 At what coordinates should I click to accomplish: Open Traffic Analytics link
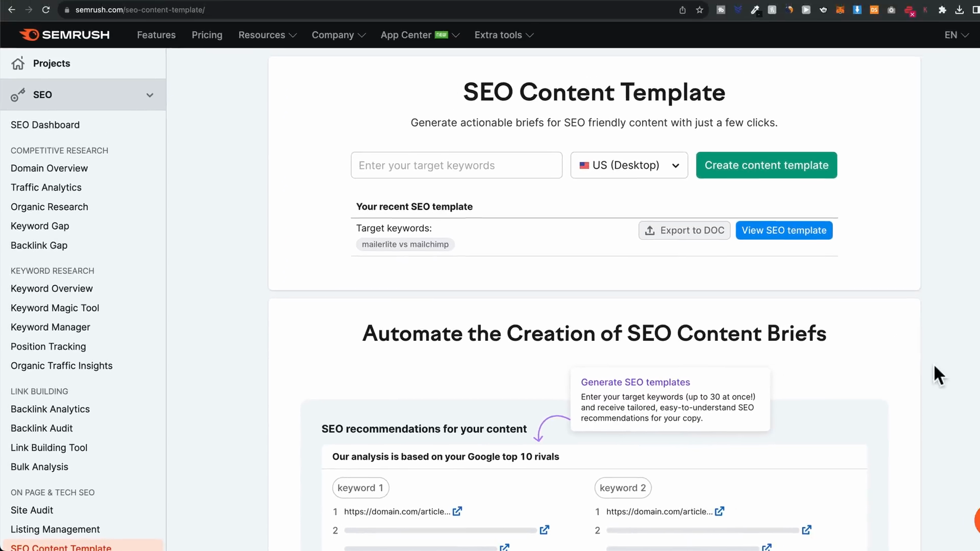tap(46, 188)
